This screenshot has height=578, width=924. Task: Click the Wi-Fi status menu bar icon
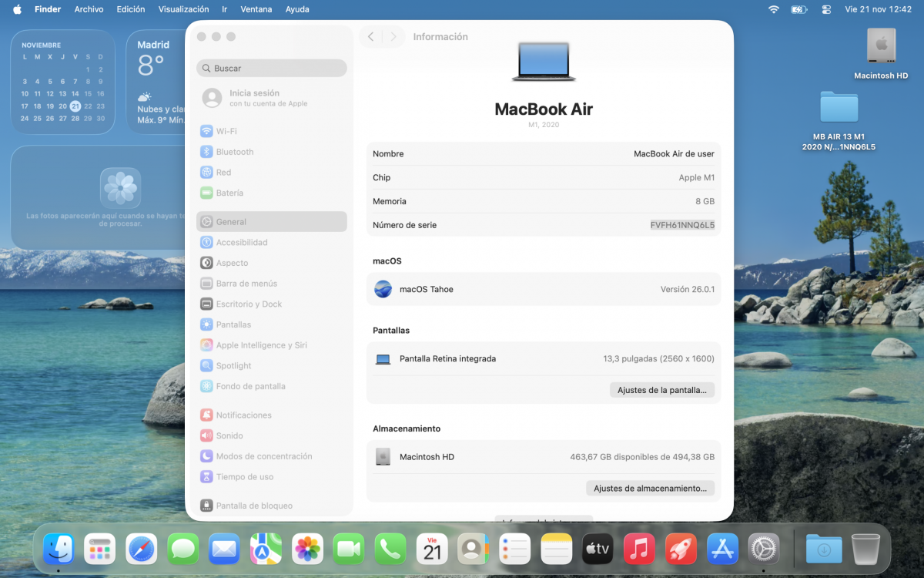pos(773,9)
